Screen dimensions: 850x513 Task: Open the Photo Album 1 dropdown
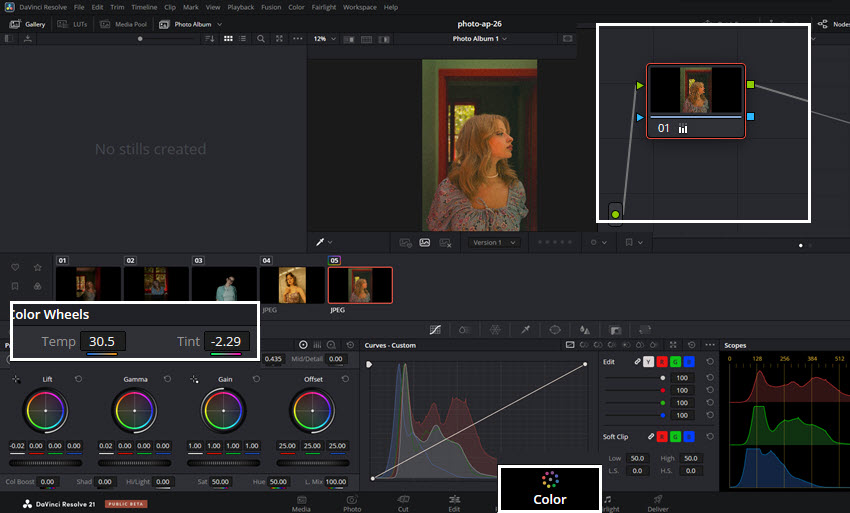click(x=480, y=39)
